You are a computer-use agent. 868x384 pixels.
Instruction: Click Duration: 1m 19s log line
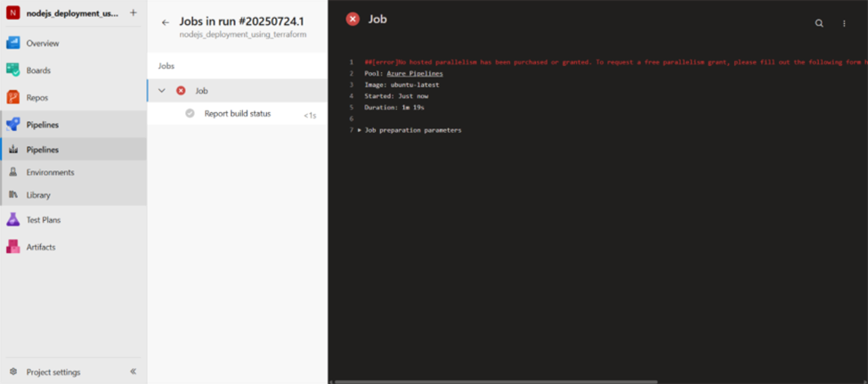[394, 108]
